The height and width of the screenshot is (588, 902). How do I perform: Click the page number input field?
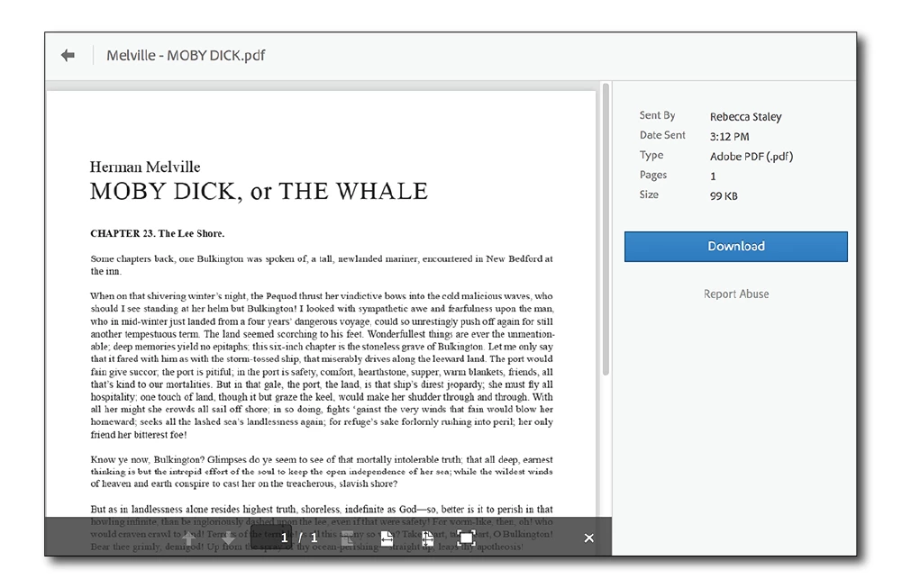point(271,538)
